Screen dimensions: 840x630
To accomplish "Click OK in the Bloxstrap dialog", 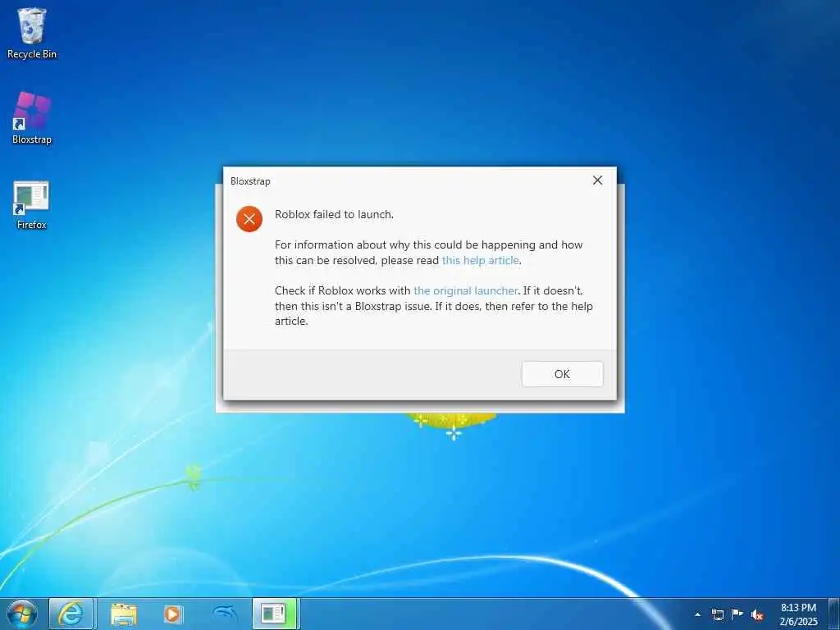I will (x=562, y=374).
